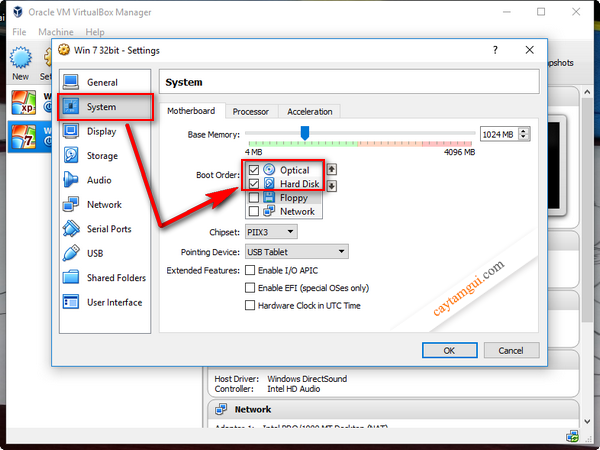Open the Shared Folders settings category

click(105, 278)
